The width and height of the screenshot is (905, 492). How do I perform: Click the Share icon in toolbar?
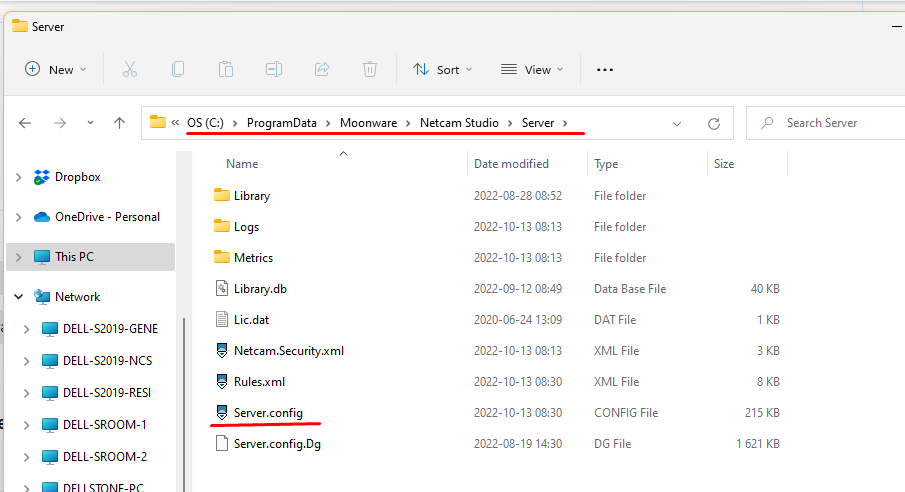(x=321, y=70)
